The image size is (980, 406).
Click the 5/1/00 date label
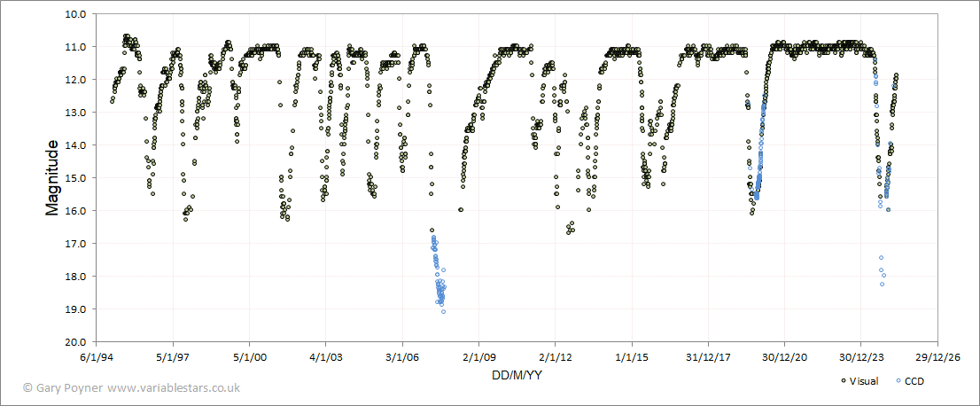point(249,358)
